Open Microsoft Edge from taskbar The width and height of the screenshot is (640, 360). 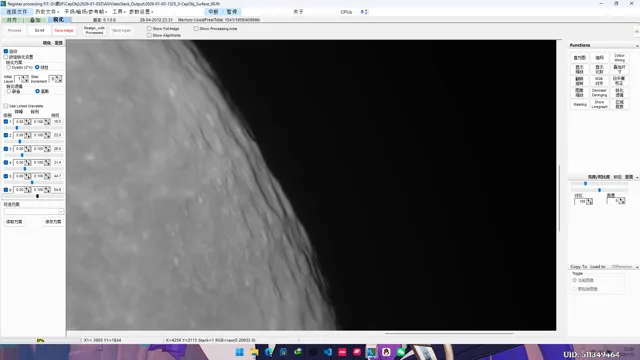click(x=269, y=352)
